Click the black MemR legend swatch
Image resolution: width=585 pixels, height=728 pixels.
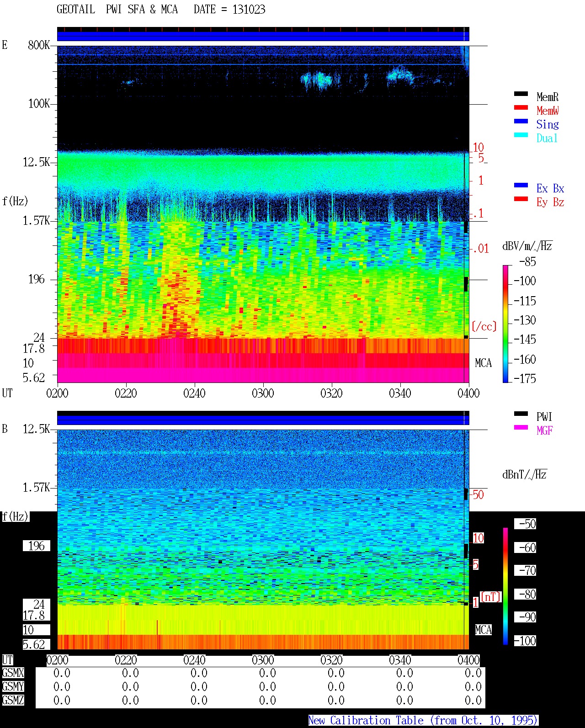[x=521, y=94]
